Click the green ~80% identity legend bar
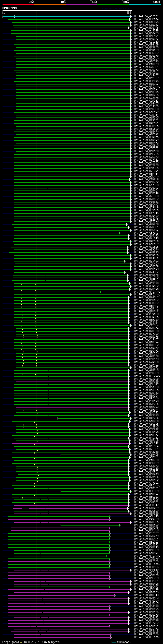Screen dimensions: 163x644 click(113, 4)
